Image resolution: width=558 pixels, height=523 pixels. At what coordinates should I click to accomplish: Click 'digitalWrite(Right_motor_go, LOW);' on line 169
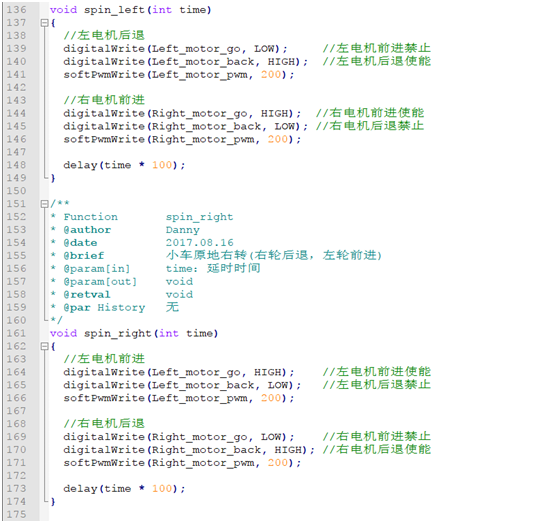(x=179, y=437)
